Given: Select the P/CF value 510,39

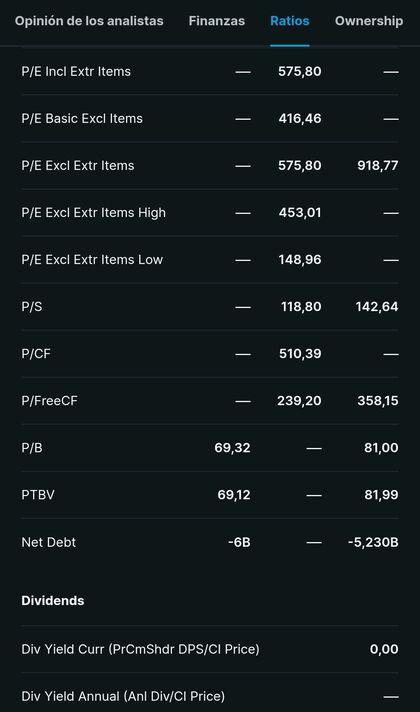Looking at the screenshot, I should [x=300, y=354].
